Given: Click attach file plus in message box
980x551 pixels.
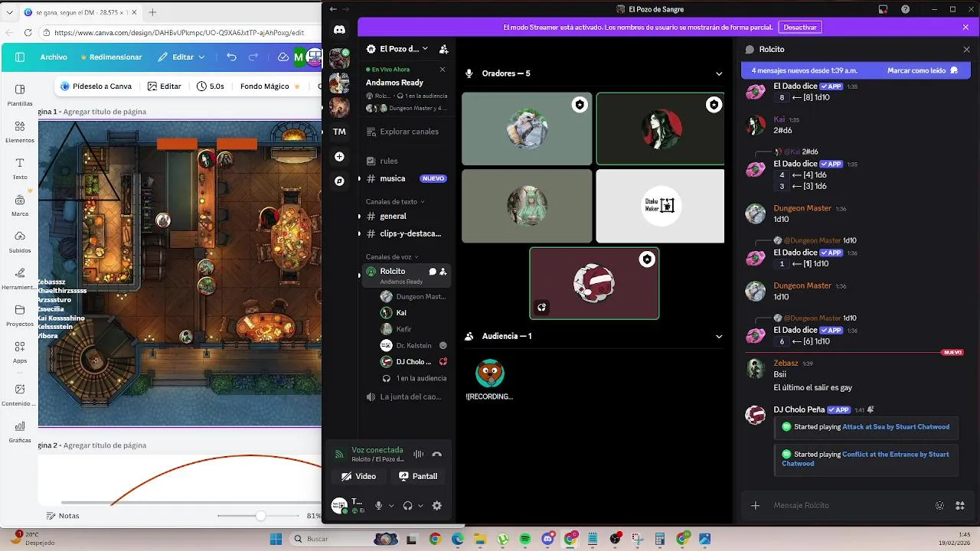Looking at the screenshot, I should pyautogui.click(x=755, y=505).
